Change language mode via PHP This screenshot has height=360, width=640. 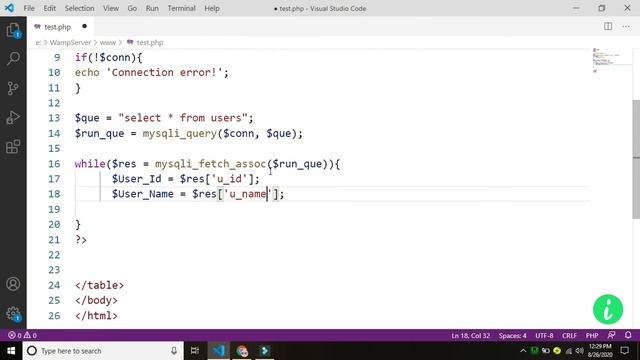point(592,336)
